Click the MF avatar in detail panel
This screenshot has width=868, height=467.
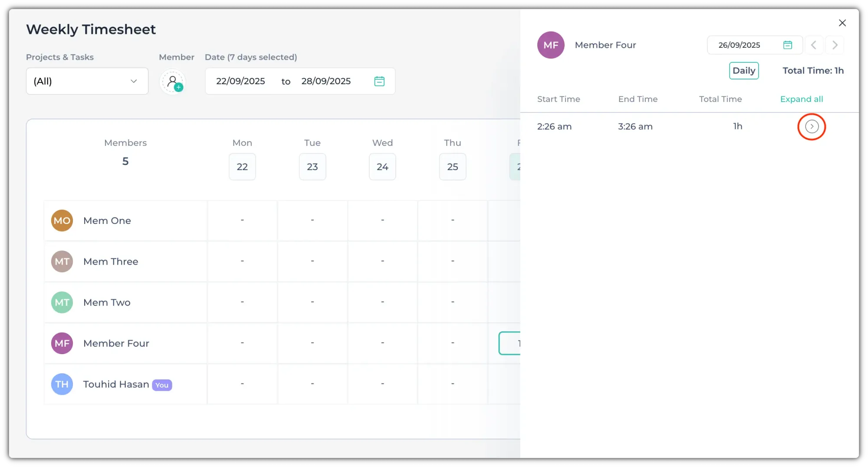coord(551,45)
